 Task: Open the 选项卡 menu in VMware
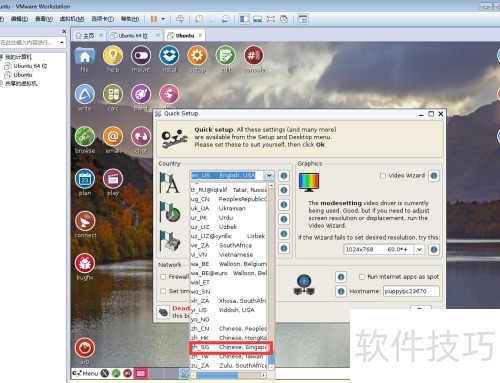point(102,19)
